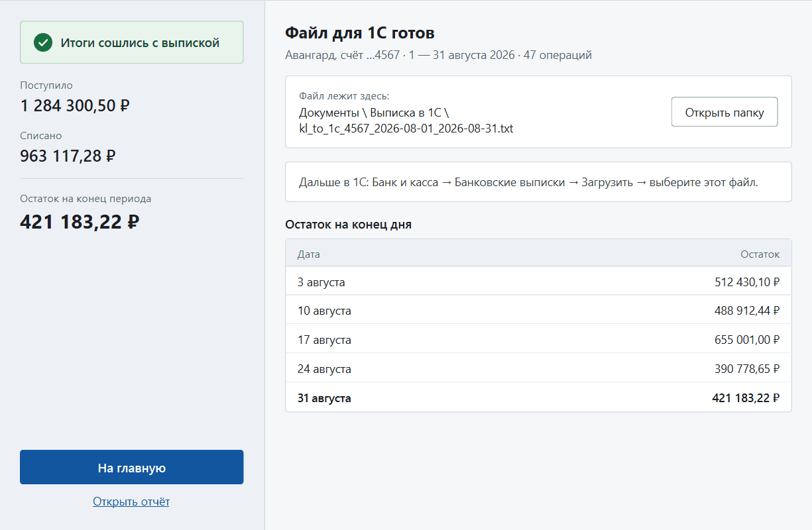
Task: Select the bold 31 августа date cell
Action: [x=324, y=398]
